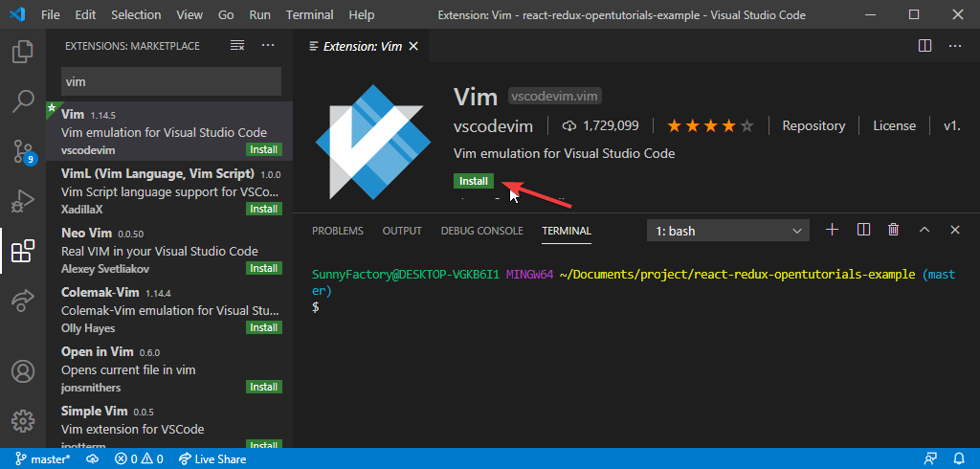Split the editor right
The width and height of the screenshot is (980, 469).
925,46
